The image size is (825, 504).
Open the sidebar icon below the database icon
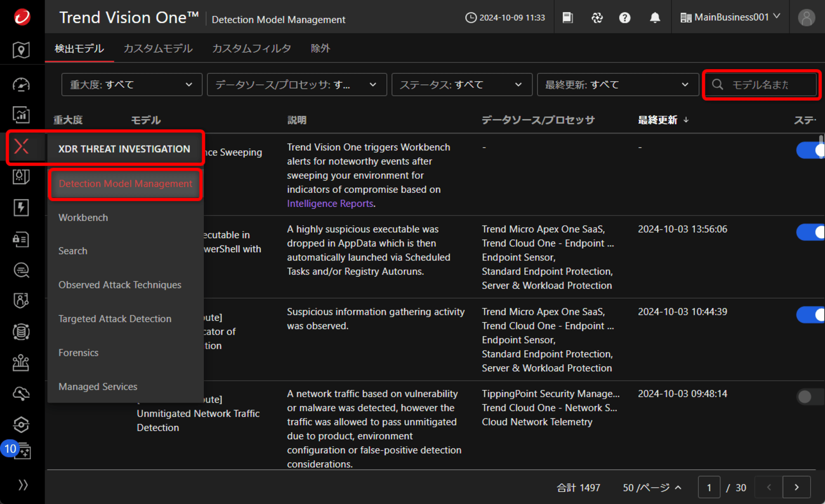[21, 363]
